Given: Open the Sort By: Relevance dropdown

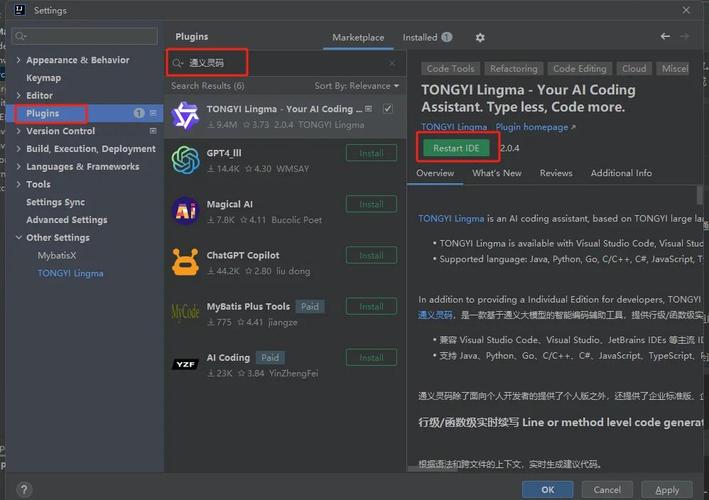Looking at the screenshot, I should click(356, 86).
